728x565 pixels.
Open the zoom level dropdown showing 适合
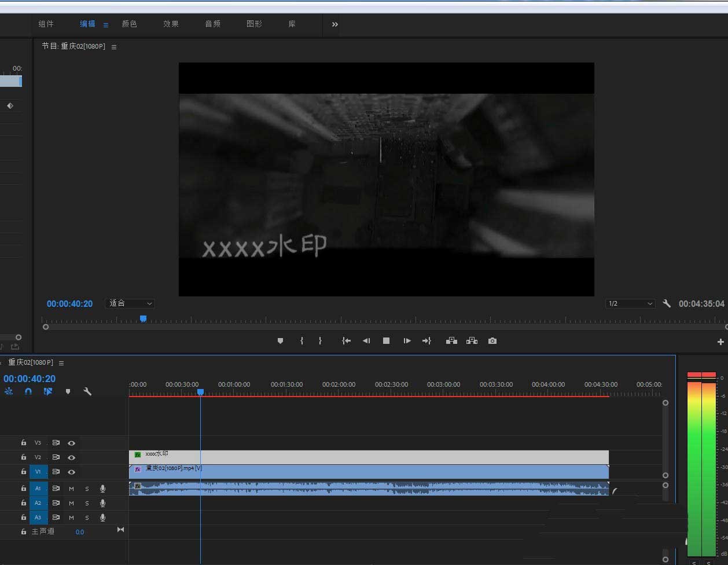click(x=130, y=303)
